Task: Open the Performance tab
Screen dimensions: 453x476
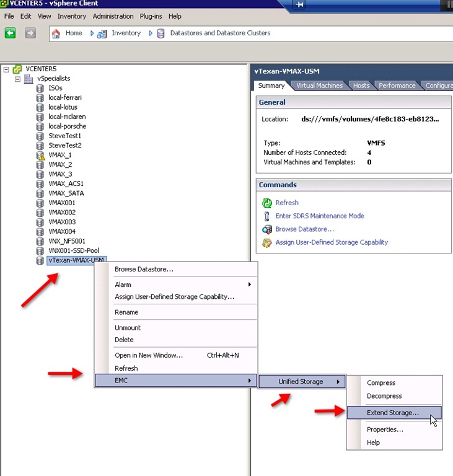Action: click(397, 86)
